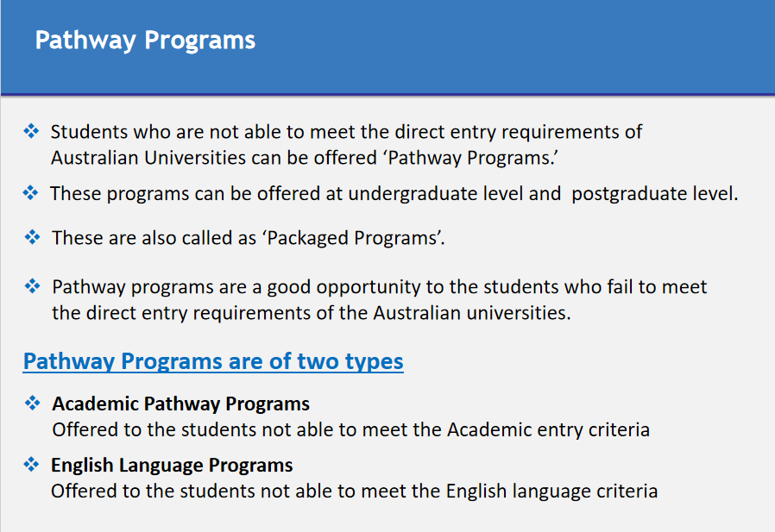This screenshot has width=775, height=532.
Task: Click the diamond bullet next to 'These programs can be offered'
Action: tap(31, 192)
